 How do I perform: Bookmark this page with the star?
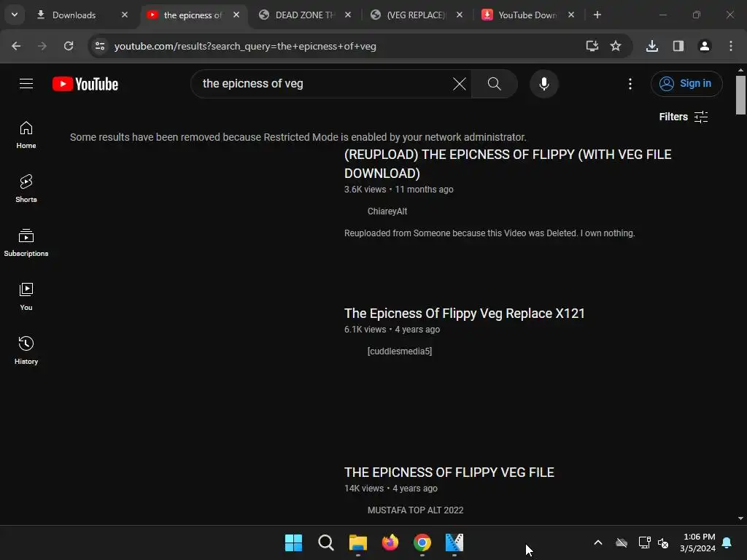pyautogui.click(x=616, y=46)
